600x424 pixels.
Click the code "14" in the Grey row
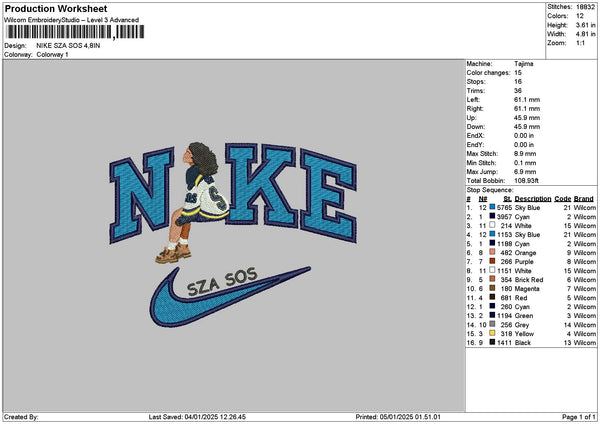point(567,325)
